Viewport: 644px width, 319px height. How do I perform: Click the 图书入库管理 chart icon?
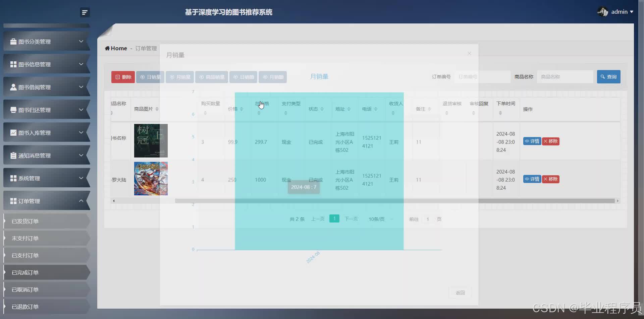(x=13, y=133)
